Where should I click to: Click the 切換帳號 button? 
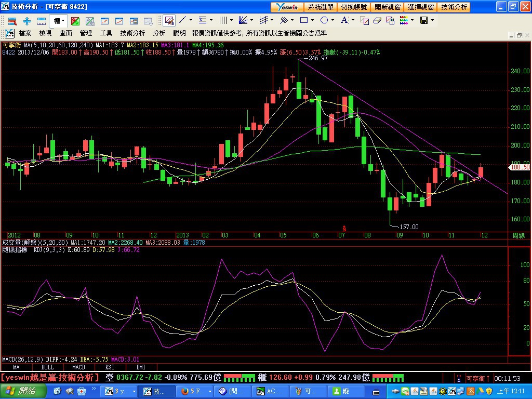tap(354, 7)
